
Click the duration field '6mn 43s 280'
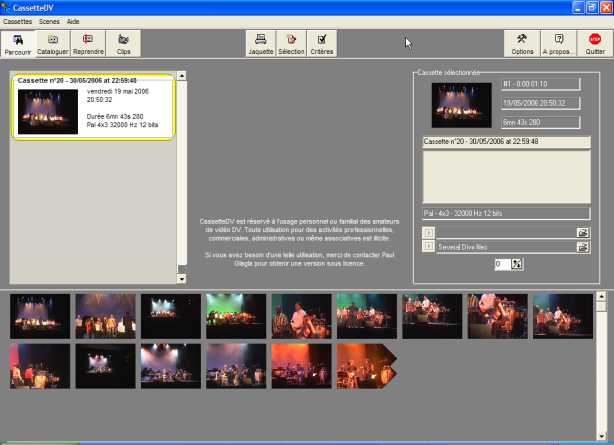pos(540,122)
